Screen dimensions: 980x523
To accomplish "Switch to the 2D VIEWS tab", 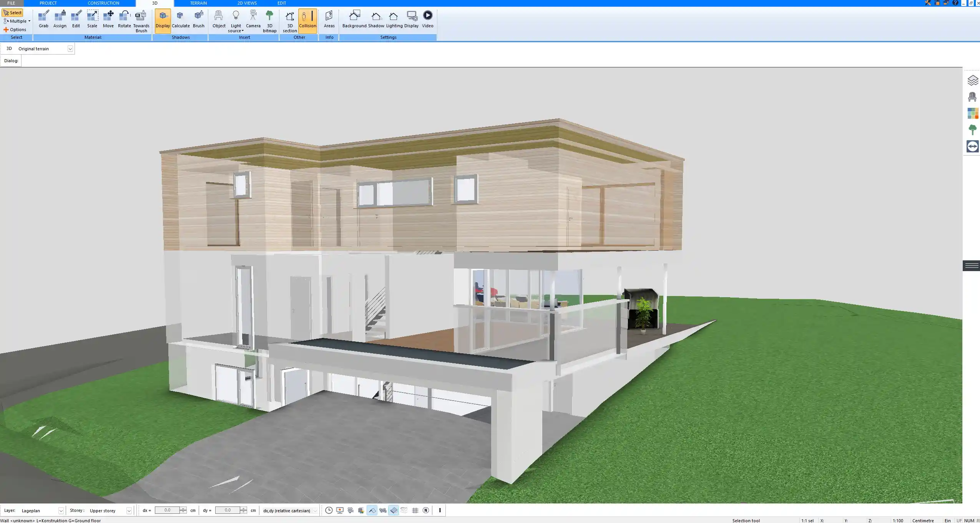I will 247,3.
